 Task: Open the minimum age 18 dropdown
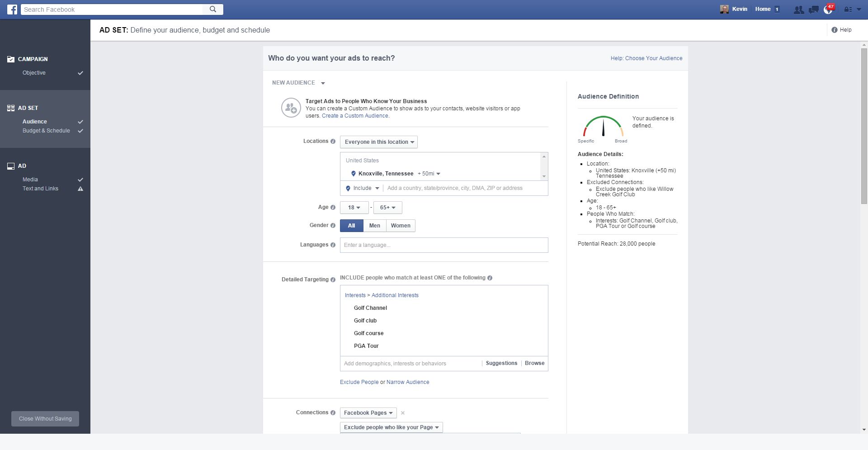click(x=354, y=208)
